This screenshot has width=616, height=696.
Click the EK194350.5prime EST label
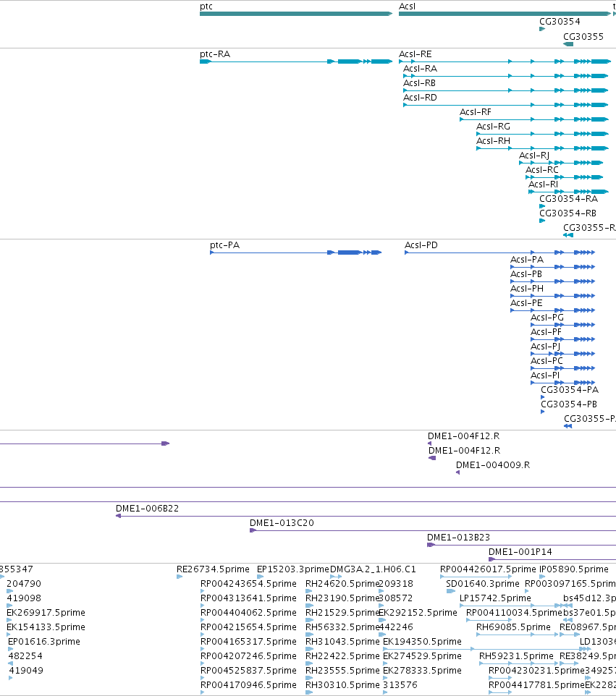422,642
